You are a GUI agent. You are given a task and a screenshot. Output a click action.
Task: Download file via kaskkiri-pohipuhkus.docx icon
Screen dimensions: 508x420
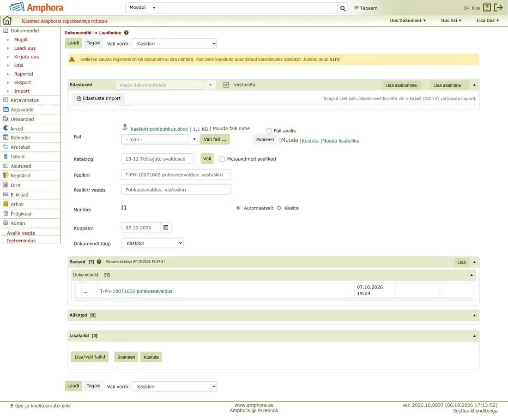pos(125,127)
